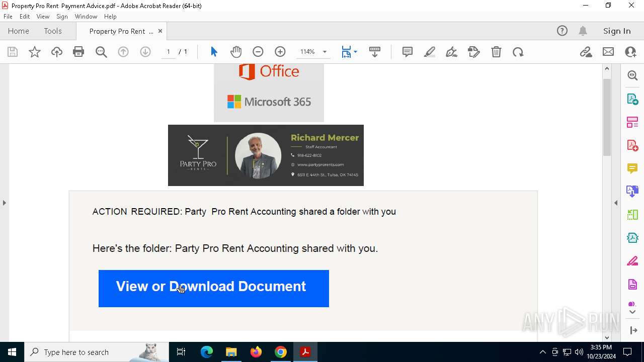Click the Save file icon
Screen dimensions: 644x362
pyautogui.click(x=13, y=52)
